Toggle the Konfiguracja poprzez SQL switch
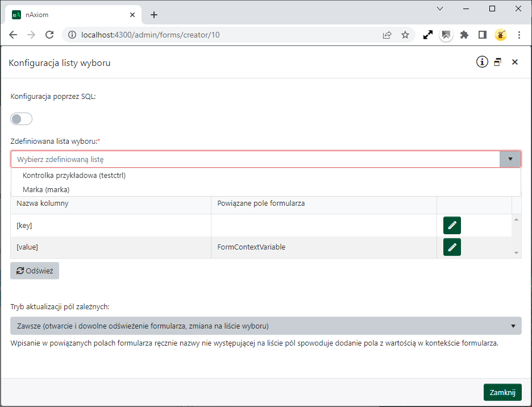 [22, 119]
